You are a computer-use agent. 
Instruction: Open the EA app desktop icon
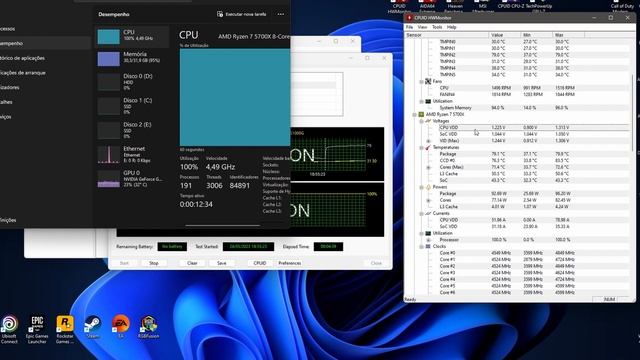pyautogui.click(x=120, y=327)
